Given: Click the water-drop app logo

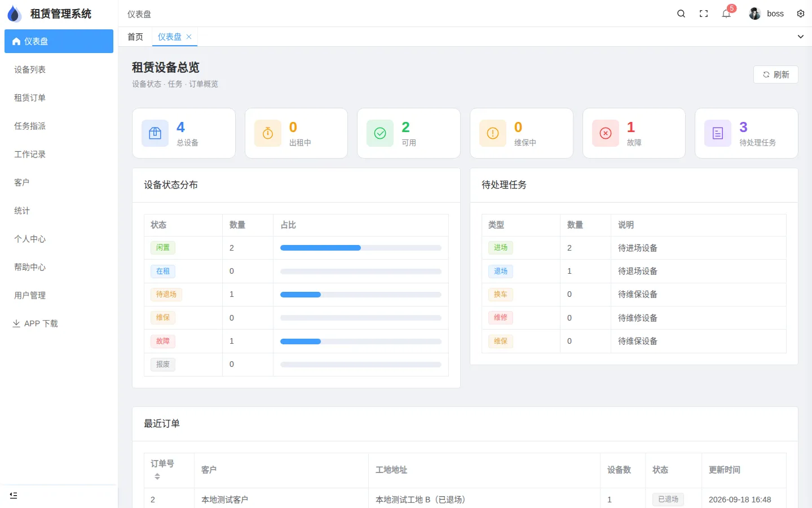Looking at the screenshot, I should tap(15, 14).
